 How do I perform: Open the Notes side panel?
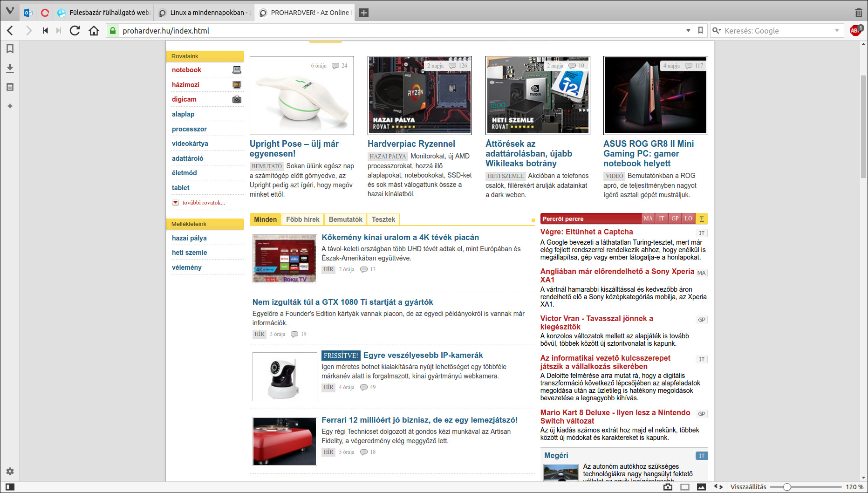coord(10,87)
